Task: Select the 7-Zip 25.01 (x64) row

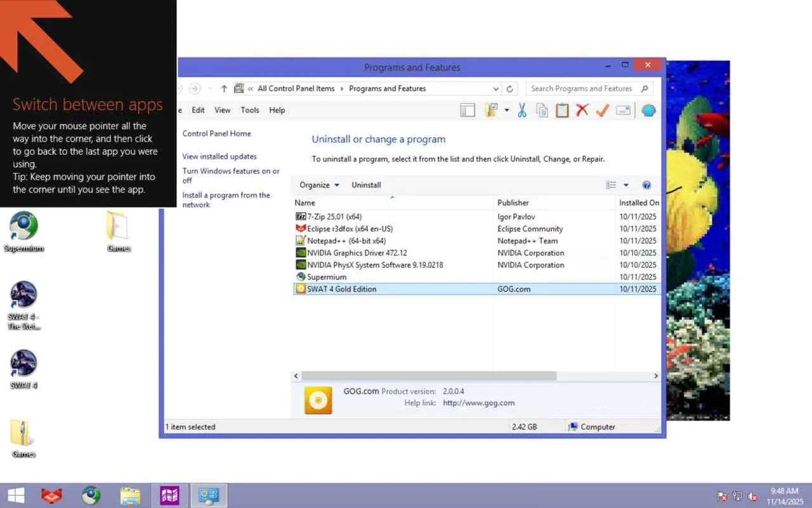Action: [x=476, y=217]
